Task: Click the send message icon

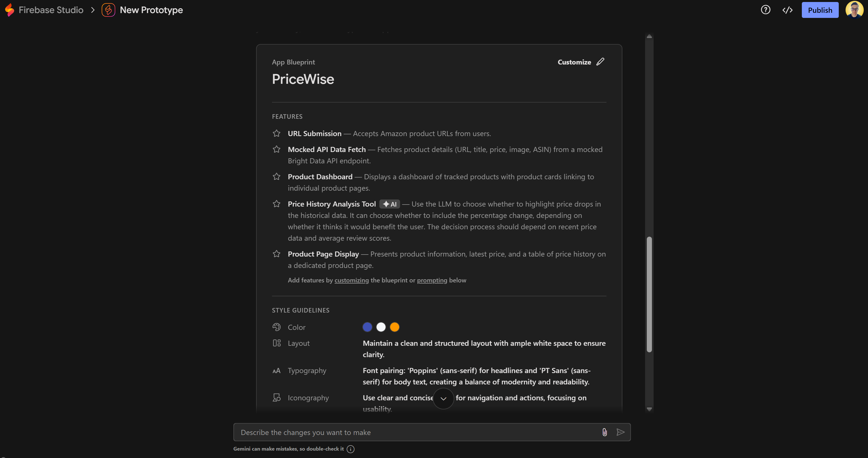Action: [x=621, y=432]
